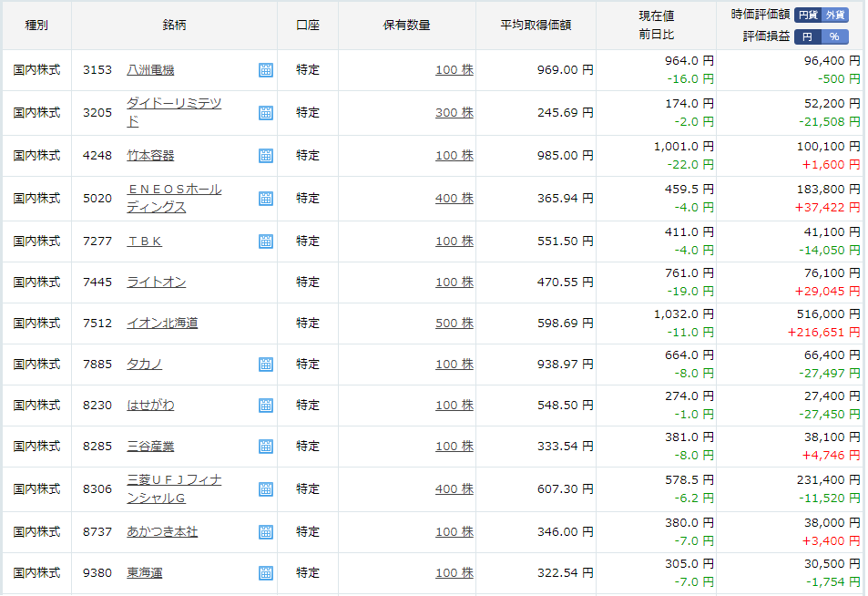
Task: Click 100 株 quantity for 三谷産業
Action: (454, 447)
